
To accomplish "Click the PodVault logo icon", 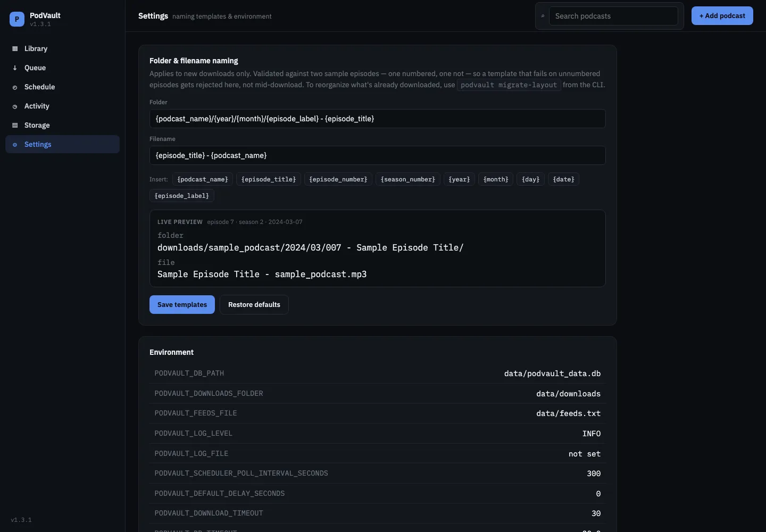I will [x=17, y=19].
